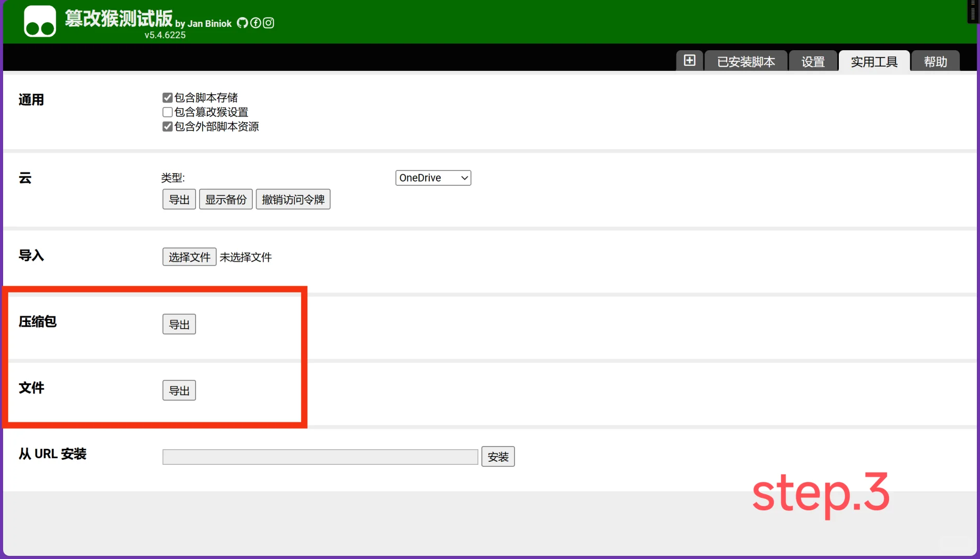Click the by Jan Biniok author text
The height and width of the screenshot is (559, 980).
tap(203, 24)
